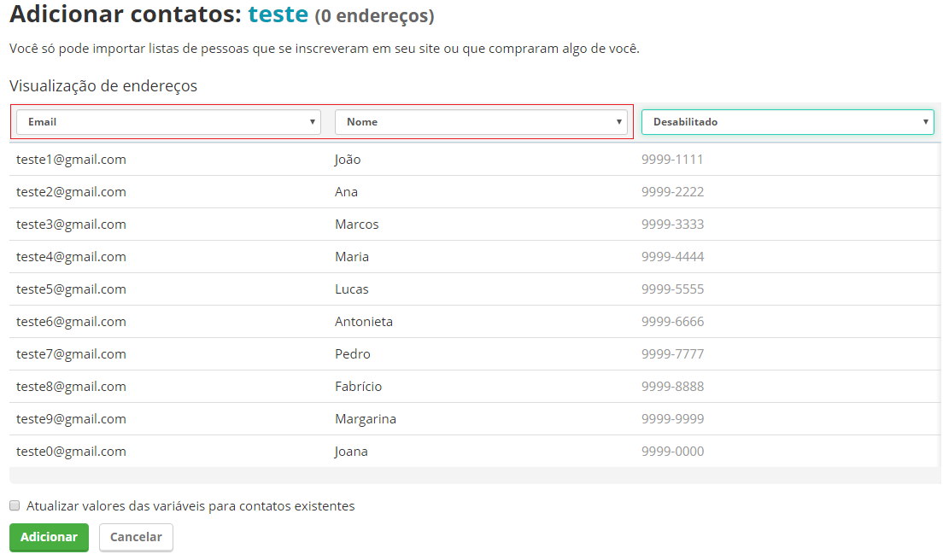
Task: Select email teste5@gmail.com
Action: pos(71,289)
